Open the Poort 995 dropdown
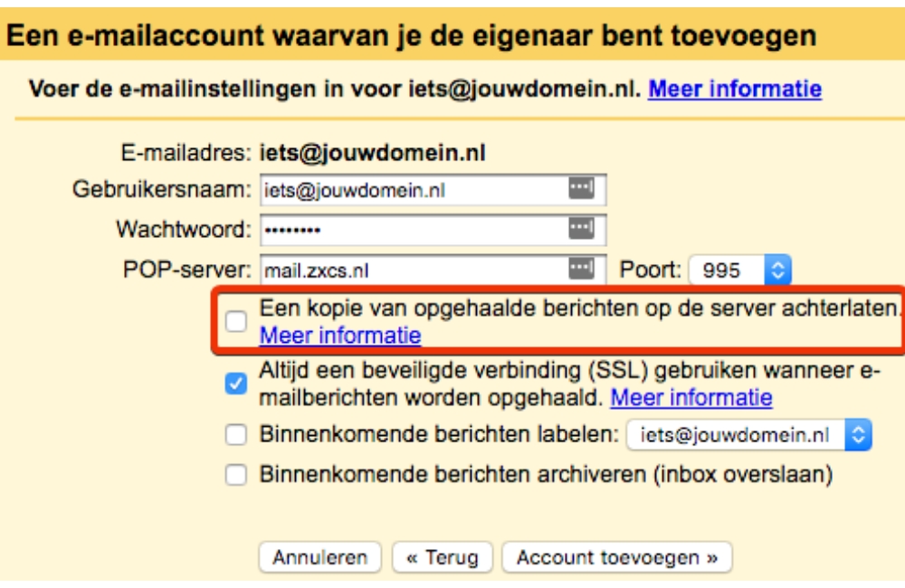Screen dimensions: 905x588 point(740,270)
